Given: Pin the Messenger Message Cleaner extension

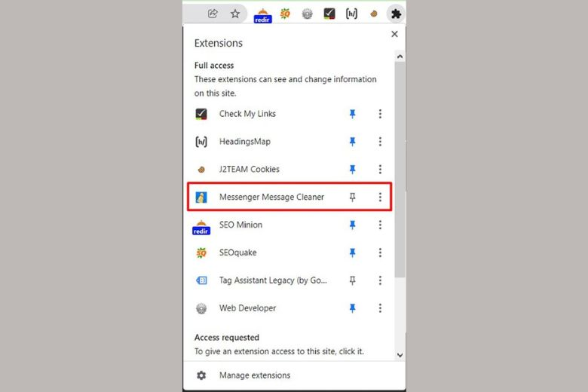Looking at the screenshot, I should [x=352, y=198].
